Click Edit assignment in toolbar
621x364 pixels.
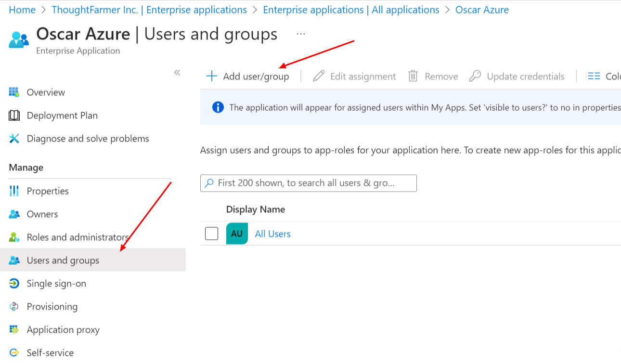tap(354, 76)
